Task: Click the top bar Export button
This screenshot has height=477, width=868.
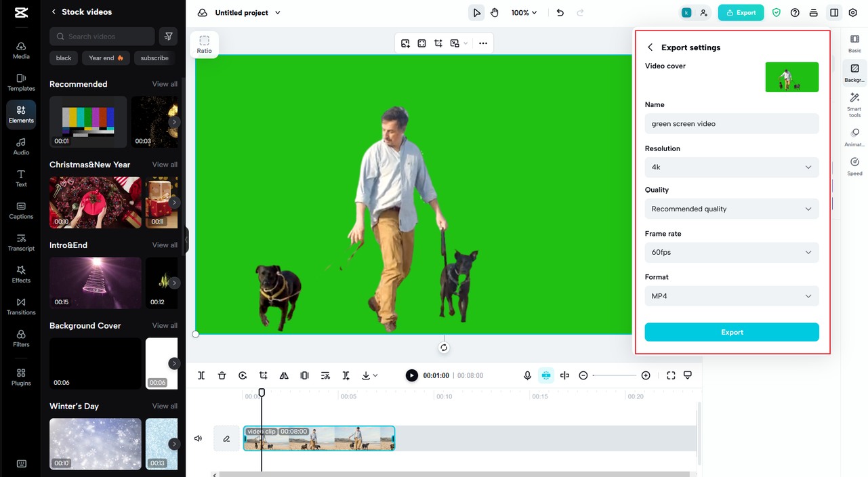Action: click(741, 13)
